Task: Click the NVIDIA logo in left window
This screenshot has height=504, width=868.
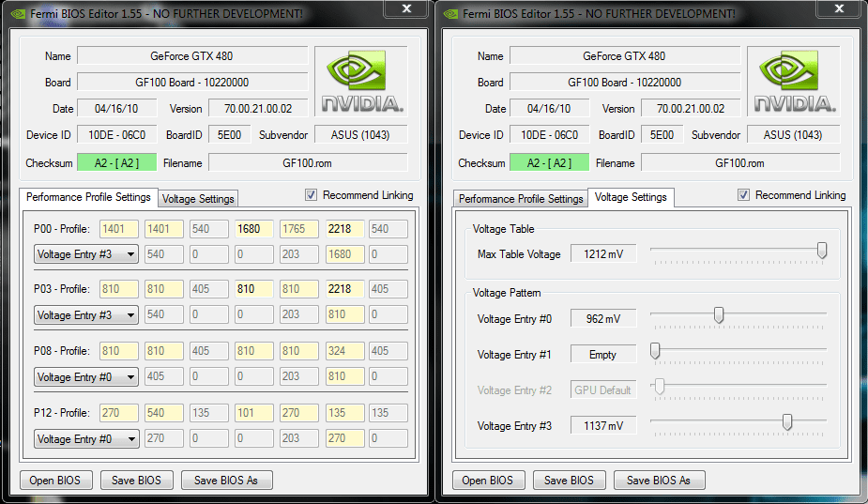Action: [361, 82]
